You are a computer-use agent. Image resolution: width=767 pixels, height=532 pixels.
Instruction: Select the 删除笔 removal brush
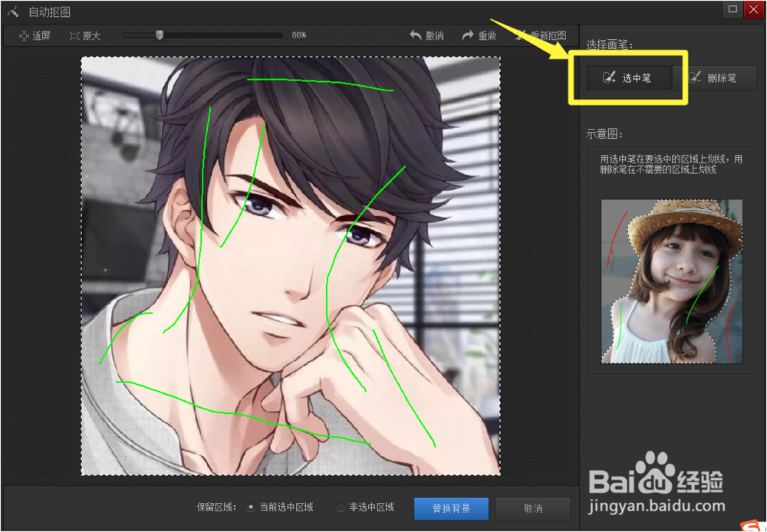(715, 77)
